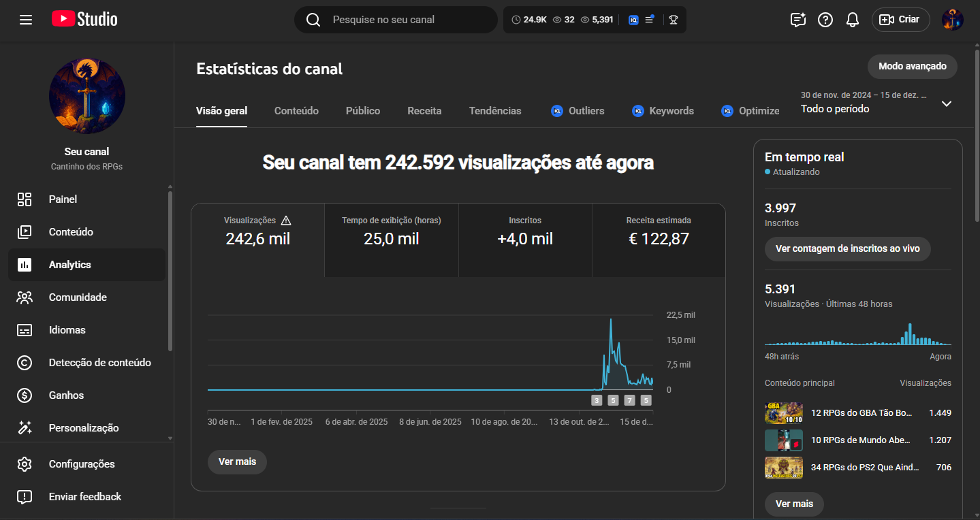Open Conteúdo in the left sidebar
The width and height of the screenshot is (980, 520).
86,232
